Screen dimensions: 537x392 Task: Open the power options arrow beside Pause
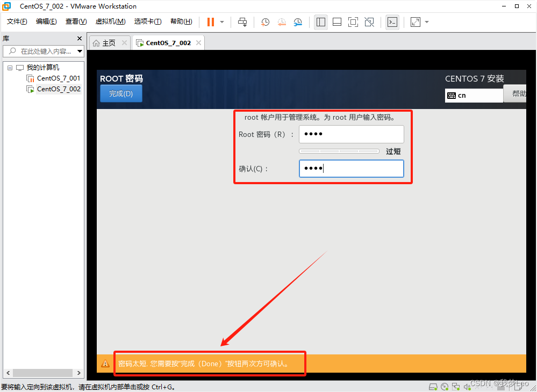click(x=222, y=22)
